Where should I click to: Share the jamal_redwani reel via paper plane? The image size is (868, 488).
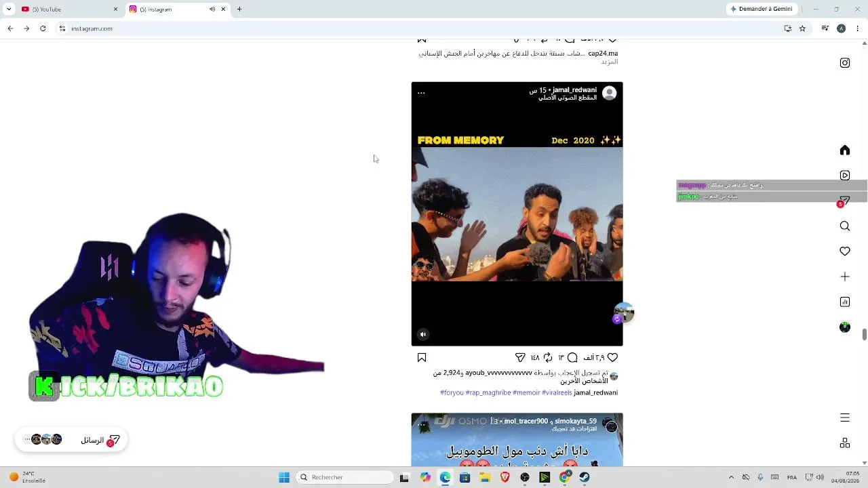[520, 358]
